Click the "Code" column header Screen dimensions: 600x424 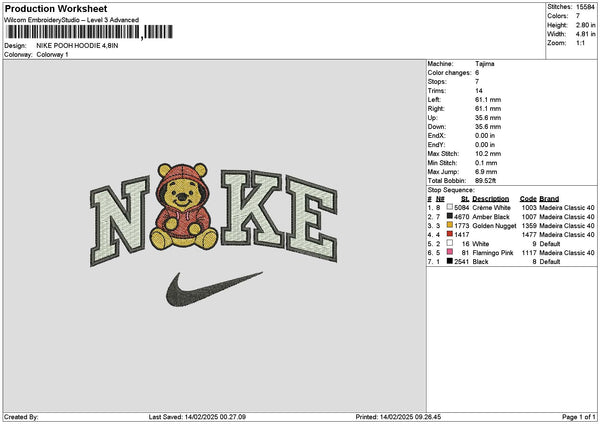pos(528,199)
